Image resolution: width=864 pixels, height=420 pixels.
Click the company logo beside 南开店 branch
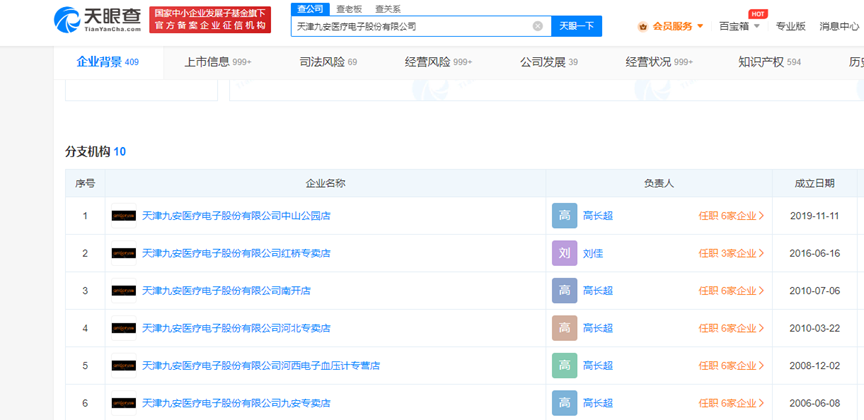tap(124, 291)
